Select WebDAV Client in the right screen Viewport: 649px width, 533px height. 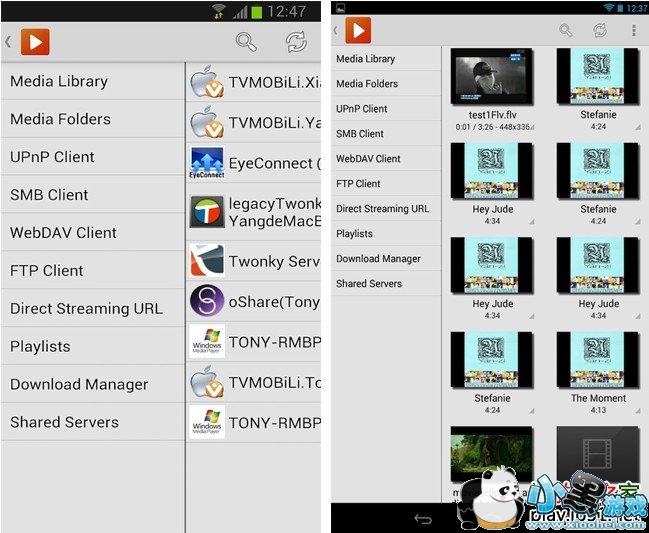tap(386, 158)
